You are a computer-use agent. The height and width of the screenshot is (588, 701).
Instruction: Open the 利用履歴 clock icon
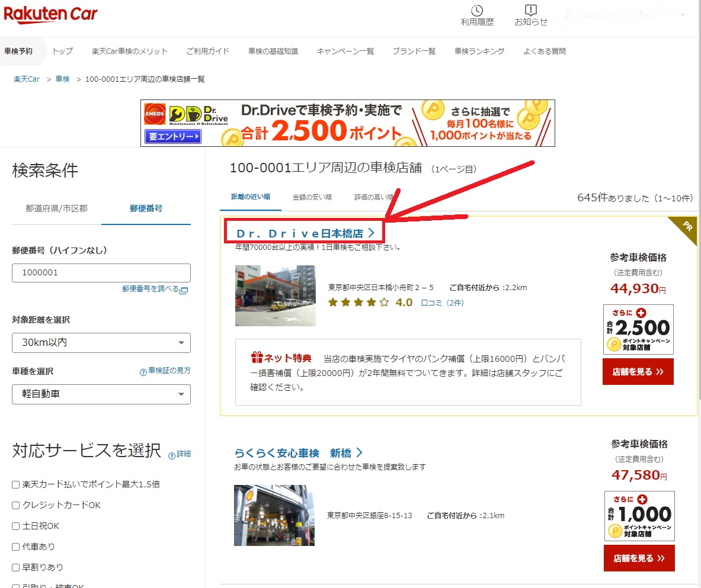(x=477, y=10)
